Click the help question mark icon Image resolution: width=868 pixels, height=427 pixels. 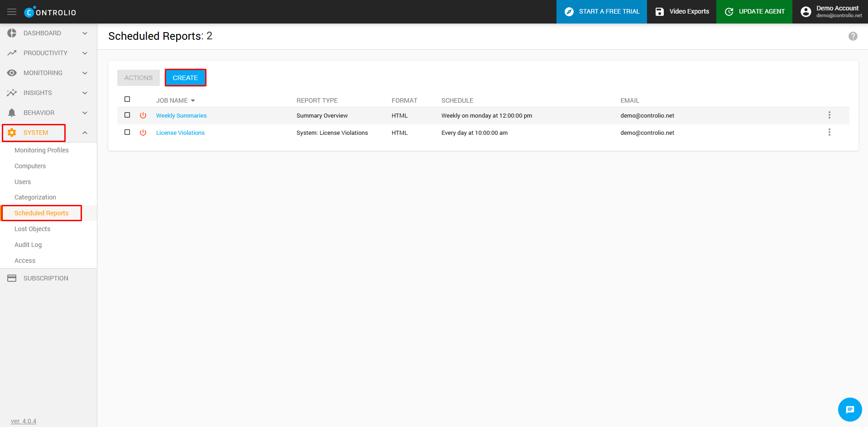pos(853,36)
